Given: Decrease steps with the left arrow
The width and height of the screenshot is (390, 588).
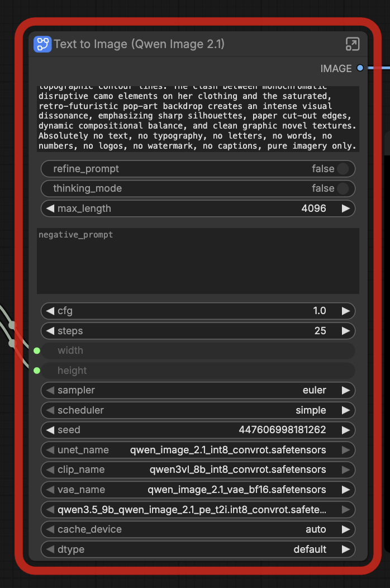Looking at the screenshot, I should [x=50, y=331].
